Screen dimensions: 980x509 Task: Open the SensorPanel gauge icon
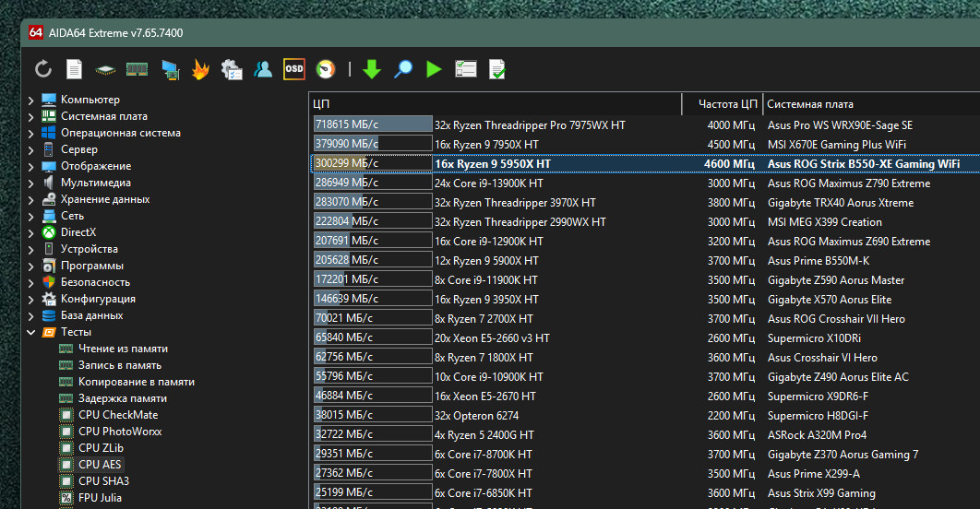326,69
